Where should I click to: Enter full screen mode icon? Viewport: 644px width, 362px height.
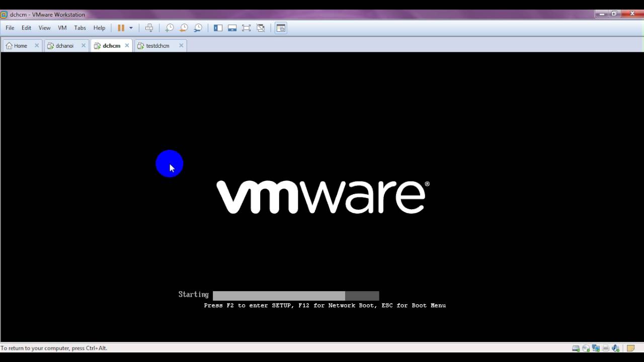point(246,28)
